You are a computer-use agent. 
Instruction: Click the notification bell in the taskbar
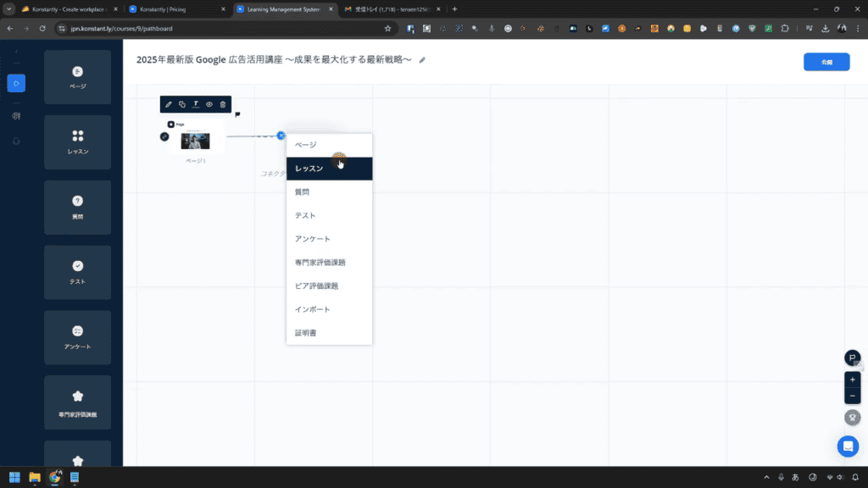coord(855,477)
